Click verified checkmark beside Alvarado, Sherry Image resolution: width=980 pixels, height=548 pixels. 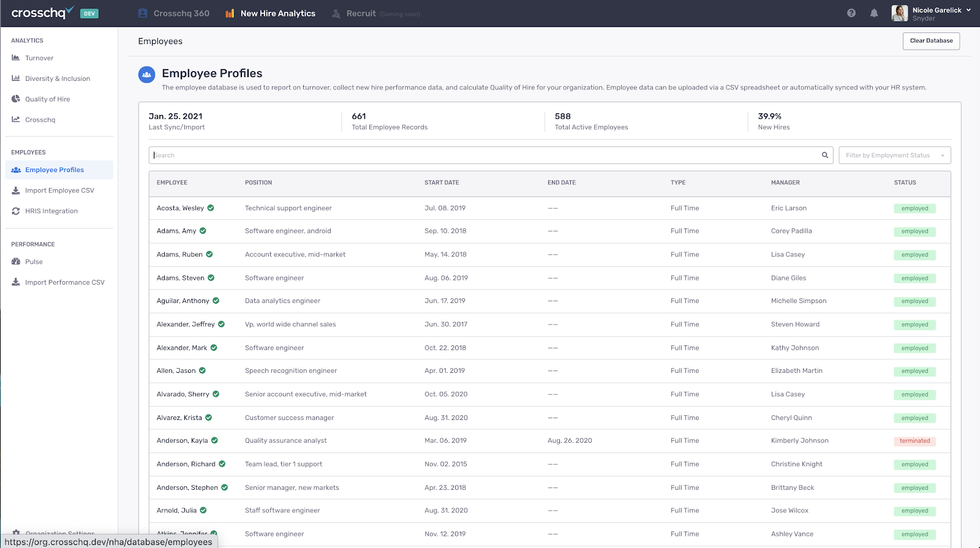pyautogui.click(x=216, y=394)
